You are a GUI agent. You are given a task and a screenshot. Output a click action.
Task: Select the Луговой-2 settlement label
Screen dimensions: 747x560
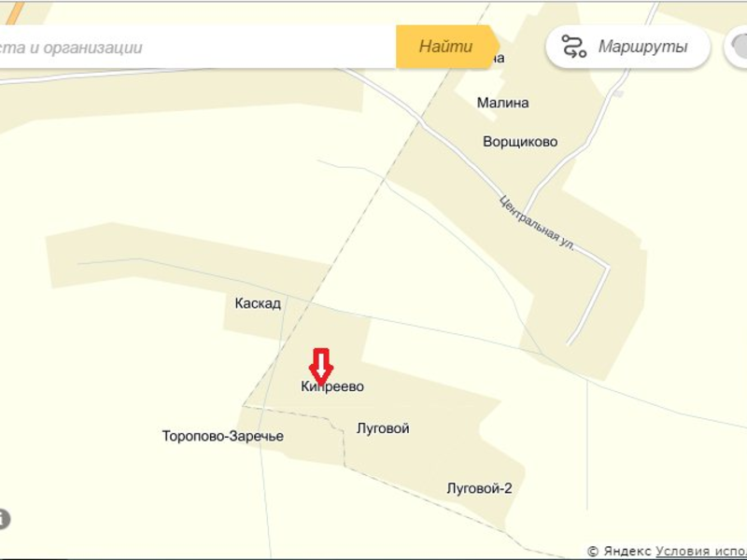pos(479,488)
